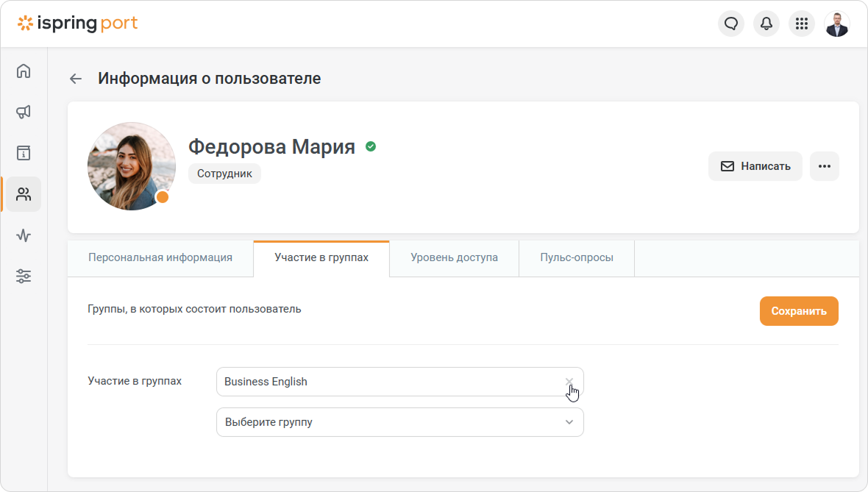
Task: Open the info page sidebar icon
Action: pos(24,153)
